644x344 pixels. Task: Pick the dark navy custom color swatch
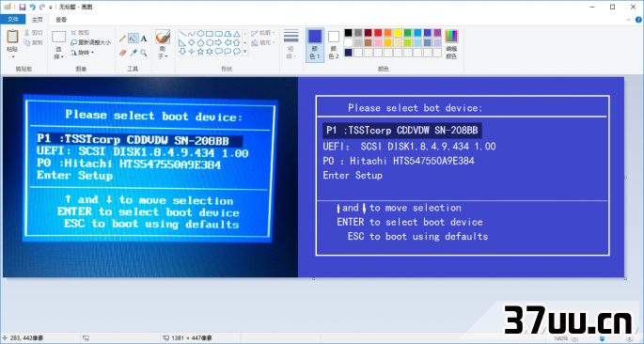(348, 52)
